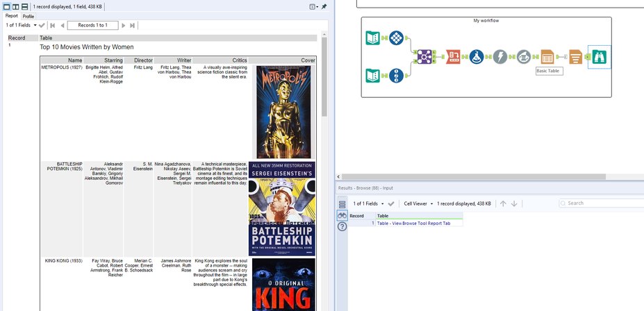
Task: Select the Basic Table tool
Action: pos(547,57)
